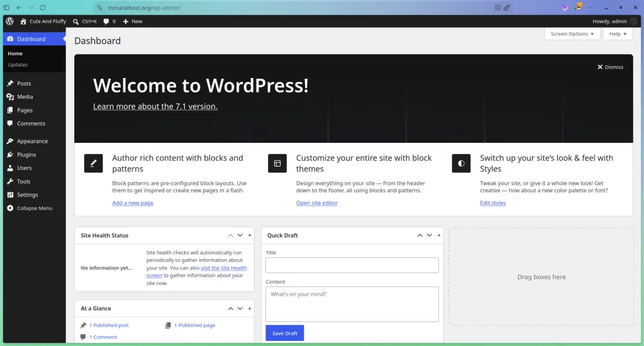The height and width of the screenshot is (346, 644).
Task: Click the purple extension icon in browser toolbar
Action: click(565, 8)
